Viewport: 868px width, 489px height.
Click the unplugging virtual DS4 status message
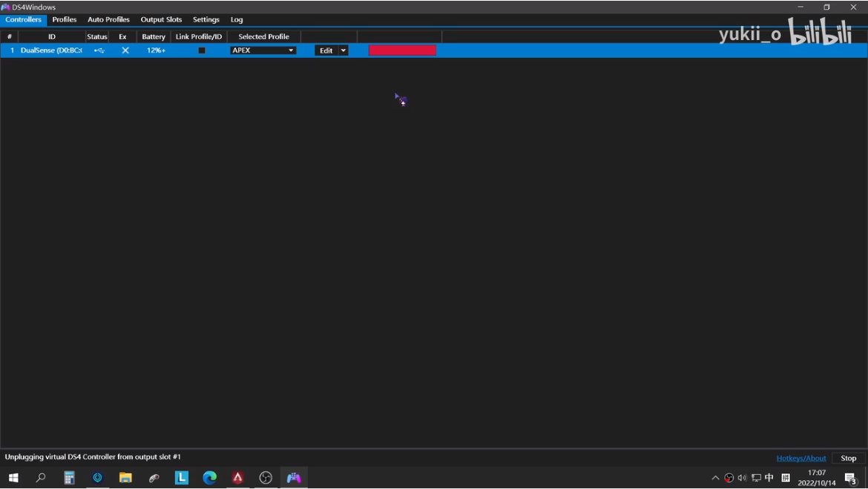coord(93,457)
